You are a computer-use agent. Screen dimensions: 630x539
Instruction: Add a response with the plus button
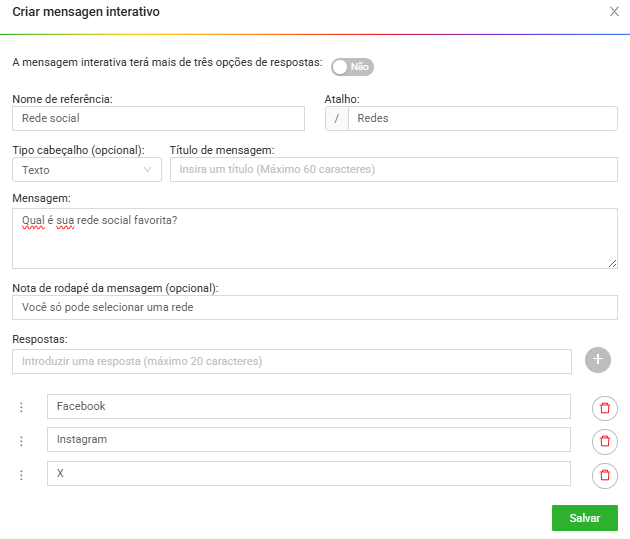(x=598, y=360)
